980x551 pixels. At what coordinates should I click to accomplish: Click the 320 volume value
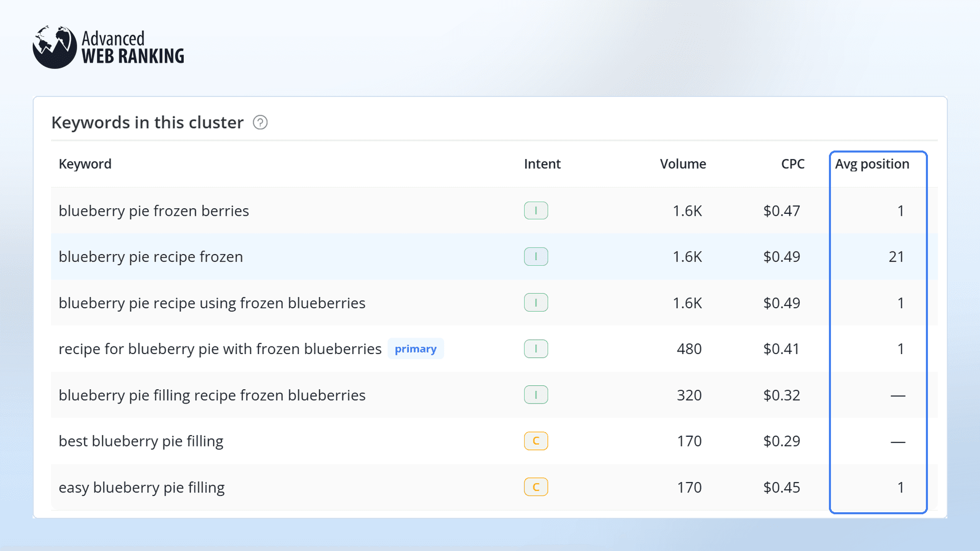(689, 395)
